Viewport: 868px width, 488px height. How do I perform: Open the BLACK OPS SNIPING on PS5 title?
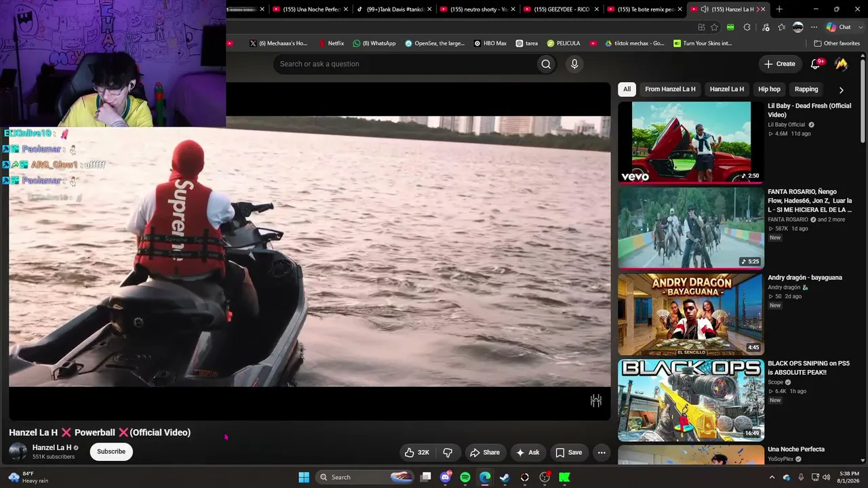point(808,367)
